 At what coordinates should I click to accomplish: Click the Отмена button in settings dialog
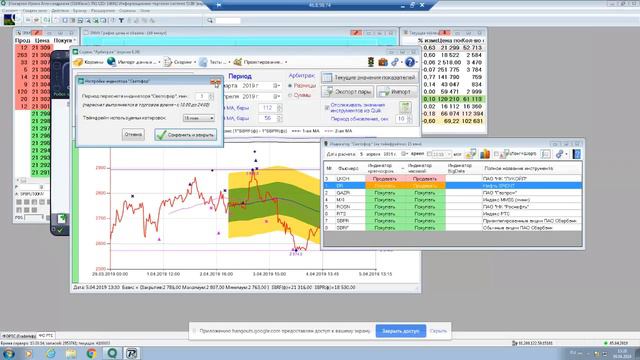click(133, 134)
